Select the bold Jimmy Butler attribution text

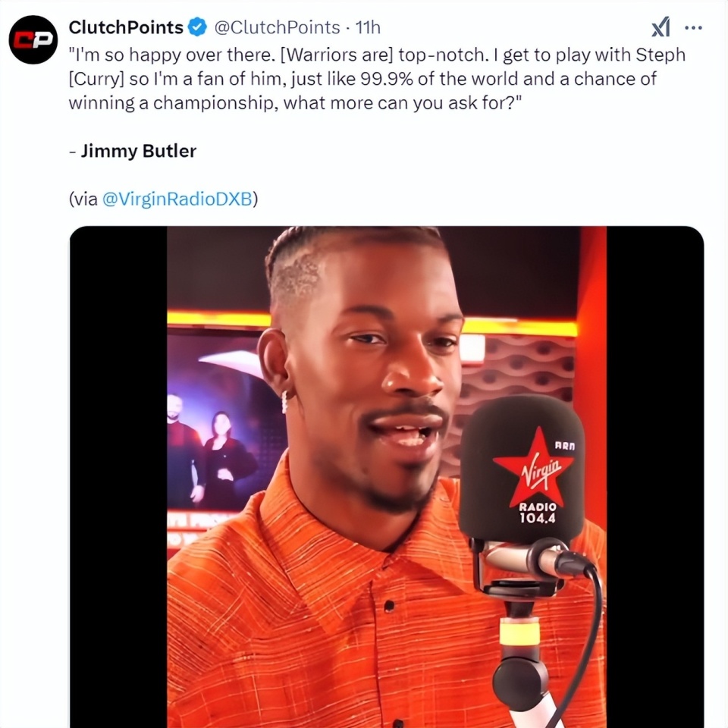pos(138,151)
